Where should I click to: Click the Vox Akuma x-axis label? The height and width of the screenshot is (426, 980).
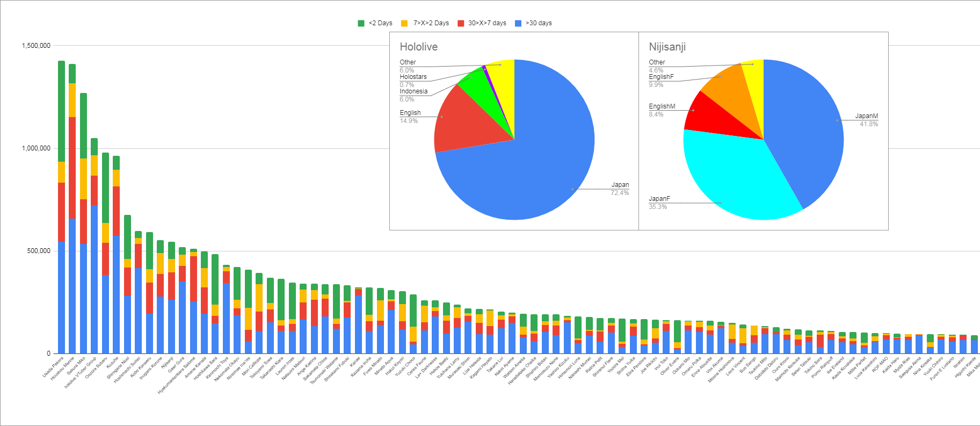[715, 366]
